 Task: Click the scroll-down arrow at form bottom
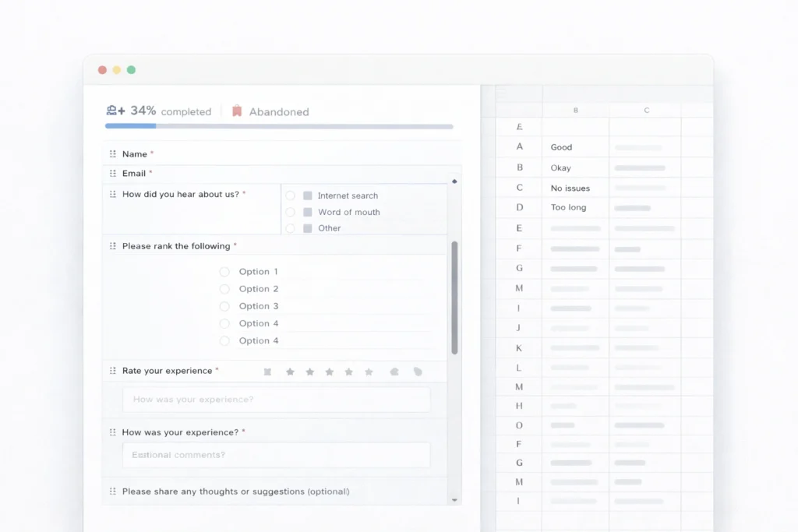point(454,500)
